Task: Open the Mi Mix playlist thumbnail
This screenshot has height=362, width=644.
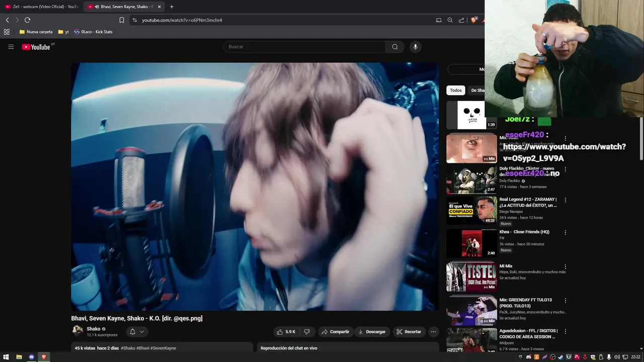Action: (471, 277)
